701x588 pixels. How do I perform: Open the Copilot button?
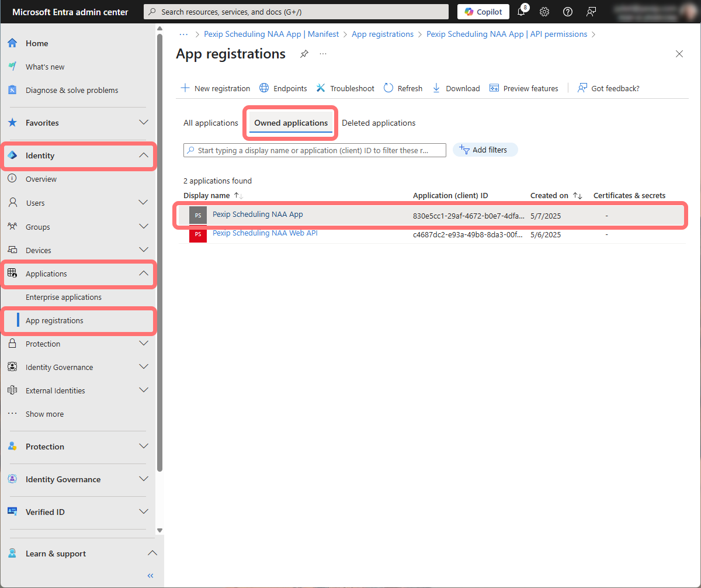click(x=483, y=12)
